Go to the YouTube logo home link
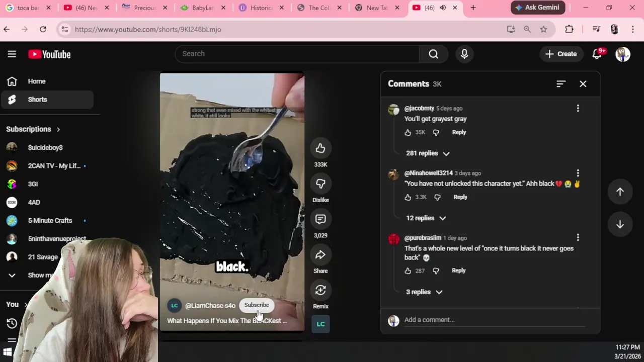 (49, 54)
